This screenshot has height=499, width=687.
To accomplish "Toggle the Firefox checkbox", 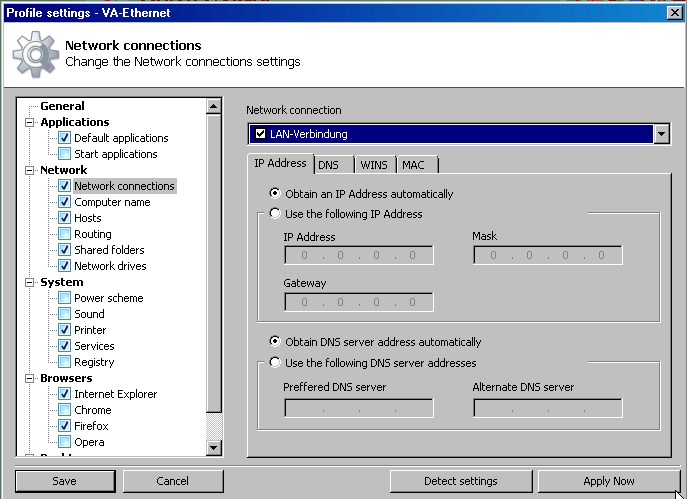I will coord(64,426).
